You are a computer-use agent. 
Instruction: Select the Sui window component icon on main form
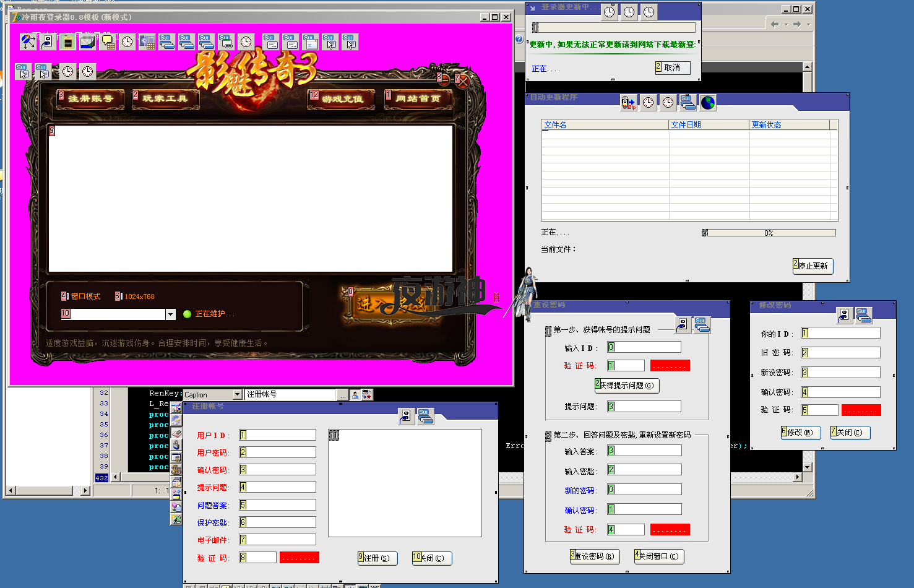(x=310, y=41)
